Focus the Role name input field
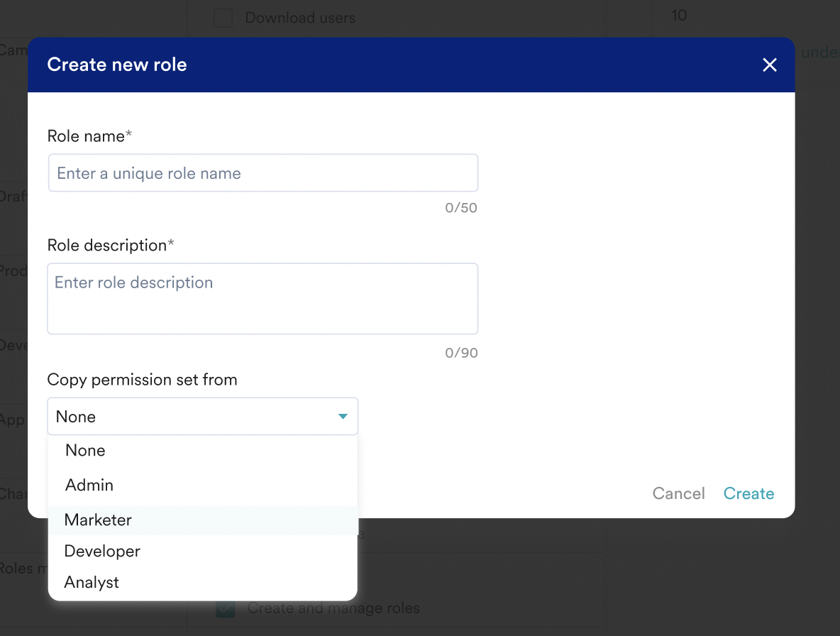The height and width of the screenshot is (636, 840). click(x=262, y=173)
